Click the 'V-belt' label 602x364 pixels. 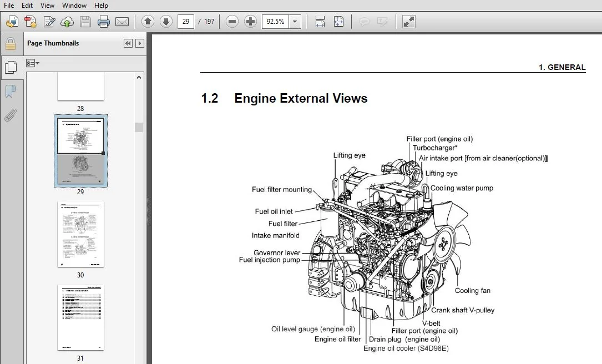click(431, 323)
